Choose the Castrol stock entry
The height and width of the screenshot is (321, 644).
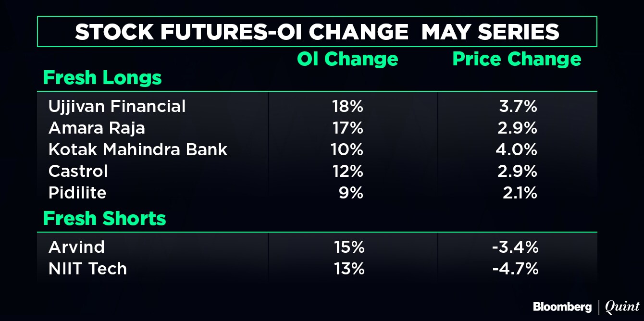coord(78,171)
